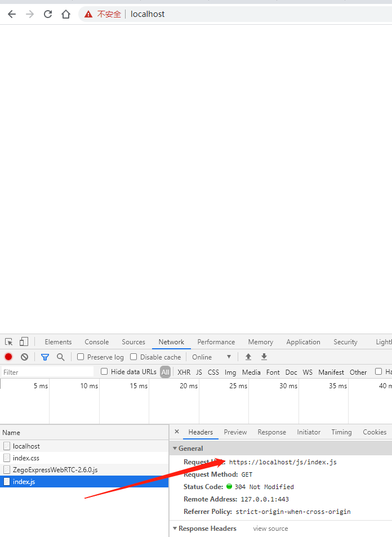Viewport: 392px width, 537px height.
Task: Open the Memory tab
Action: 261,342
